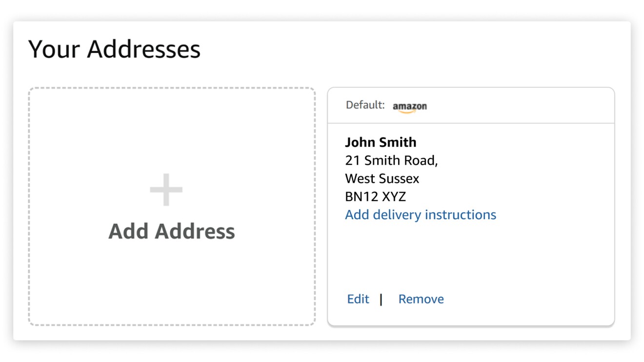The height and width of the screenshot is (362, 644).
Task: Click blank area right of John Smith name
Action: point(512,142)
